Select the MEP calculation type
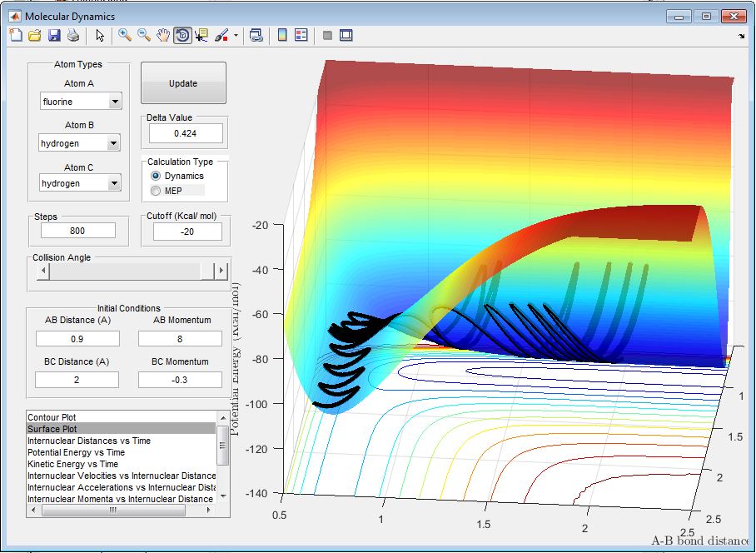Screen dimensions: 756x553 tap(157, 191)
